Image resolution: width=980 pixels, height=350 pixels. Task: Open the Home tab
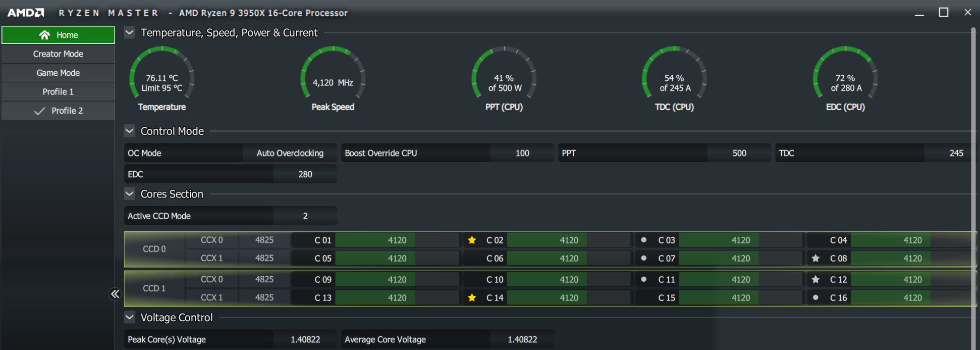58,35
